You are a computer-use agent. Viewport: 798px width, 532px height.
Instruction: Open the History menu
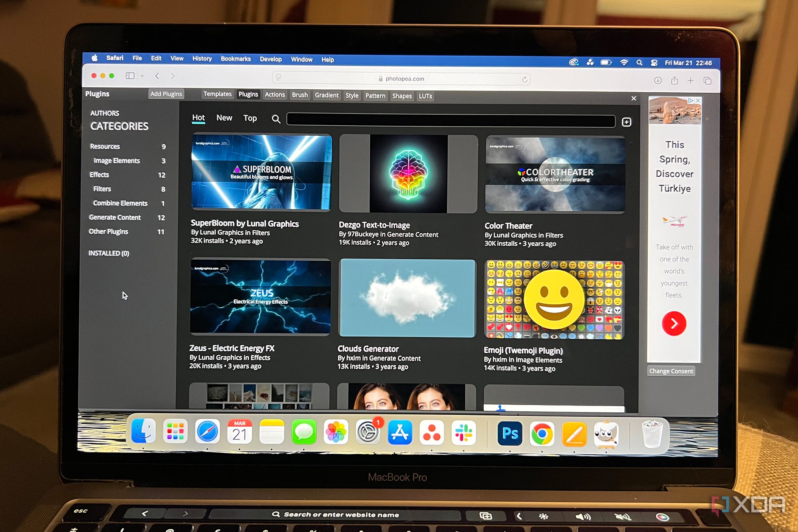[202, 59]
